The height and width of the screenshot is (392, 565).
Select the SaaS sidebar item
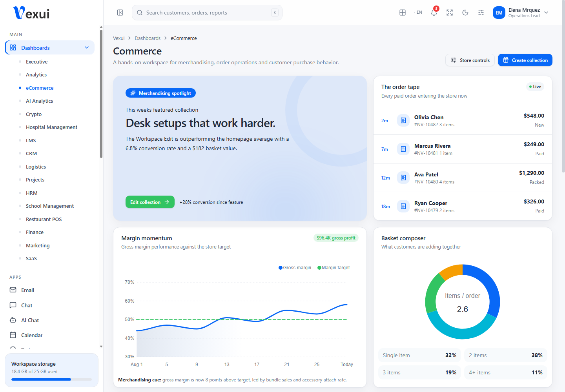click(31, 258)
